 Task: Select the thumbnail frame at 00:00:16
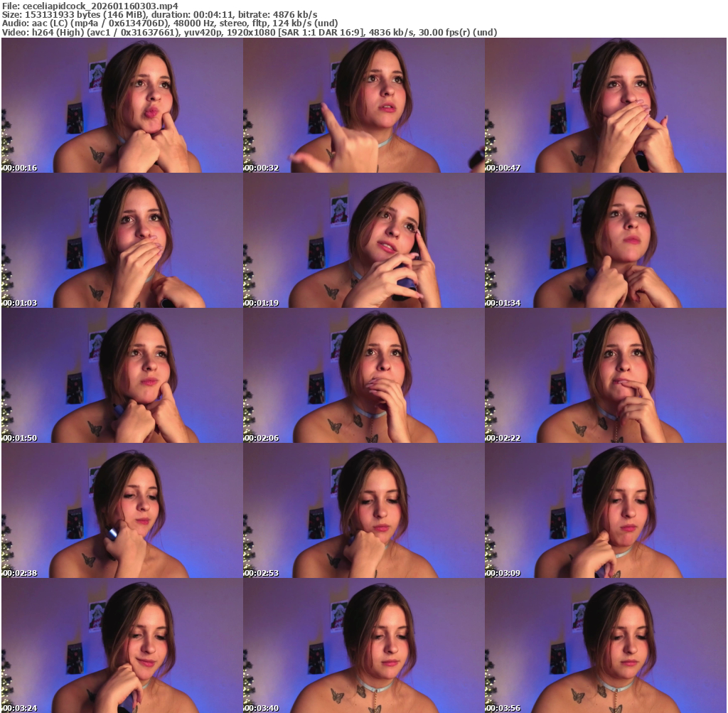pyautogui.click(x=122, y=105)
